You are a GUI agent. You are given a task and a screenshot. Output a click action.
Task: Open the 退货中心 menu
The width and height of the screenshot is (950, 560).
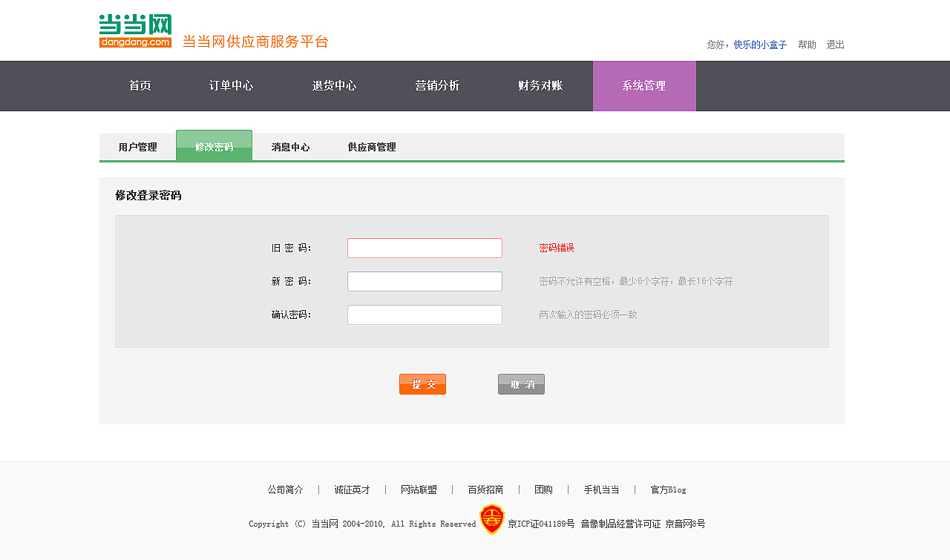334,85
